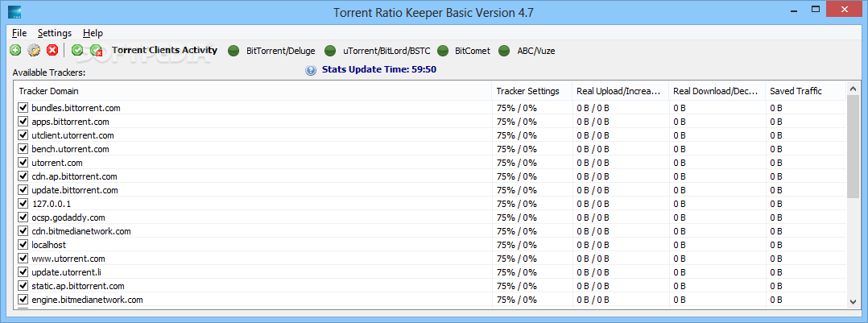Click the BitComet green status indicator
This screenshot has width=868, height=323.
pos(443,51)
